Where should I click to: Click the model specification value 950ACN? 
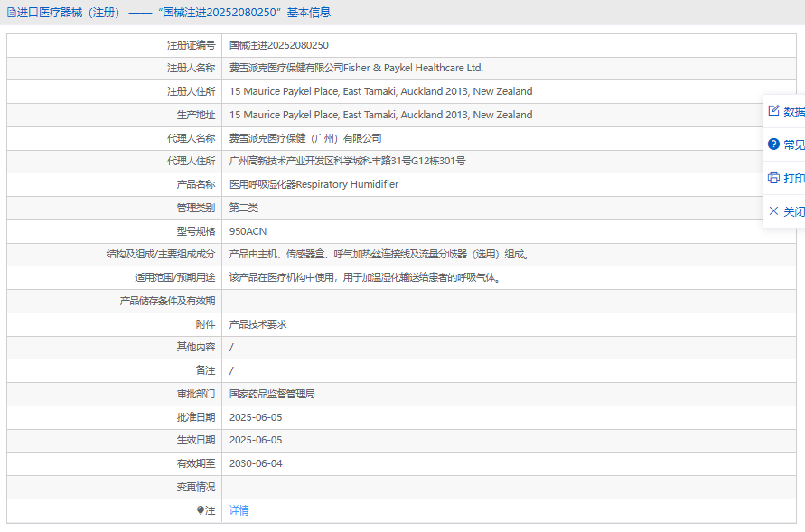point(248,231)
